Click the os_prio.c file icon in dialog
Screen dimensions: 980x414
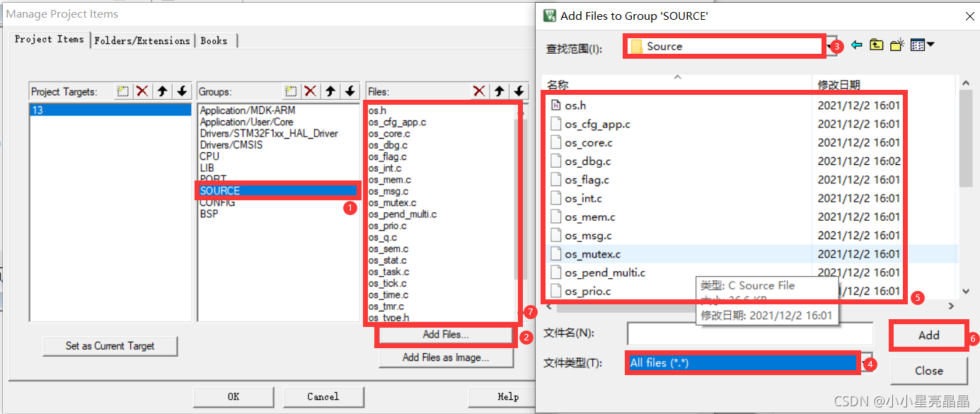[555, 291]
